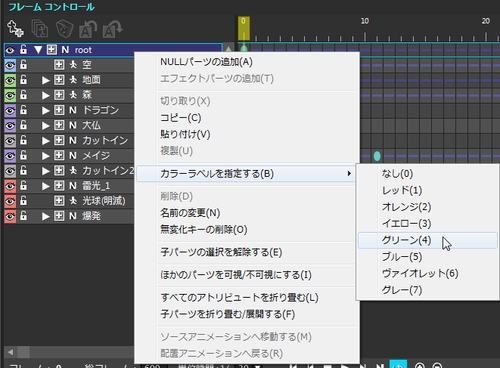Collapse the root part tree triangle

point(38,50)
